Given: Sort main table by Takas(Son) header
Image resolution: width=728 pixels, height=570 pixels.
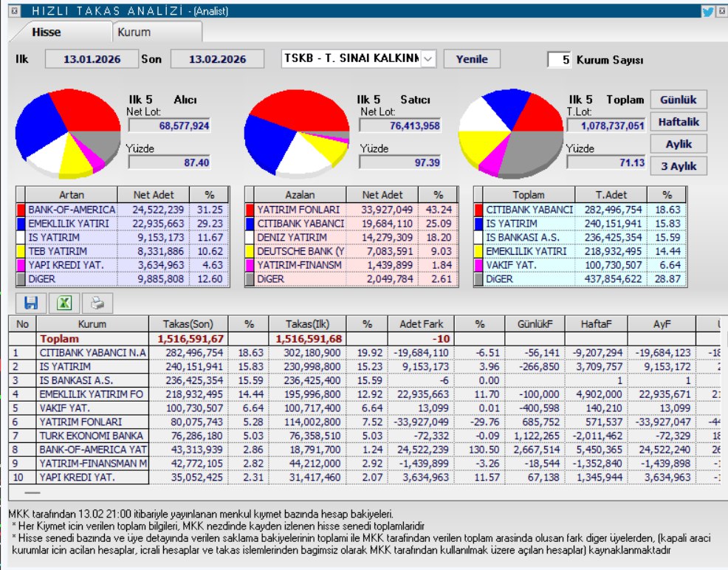Looking at the screenshot, I should [188, 324].
